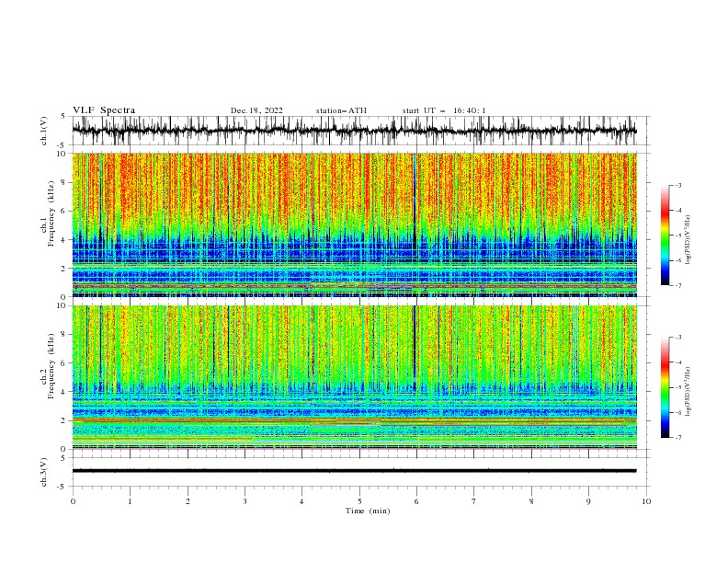Click the "2" tick on the time axis
This screenshot has width=728, height=563.
coord(188,501)
